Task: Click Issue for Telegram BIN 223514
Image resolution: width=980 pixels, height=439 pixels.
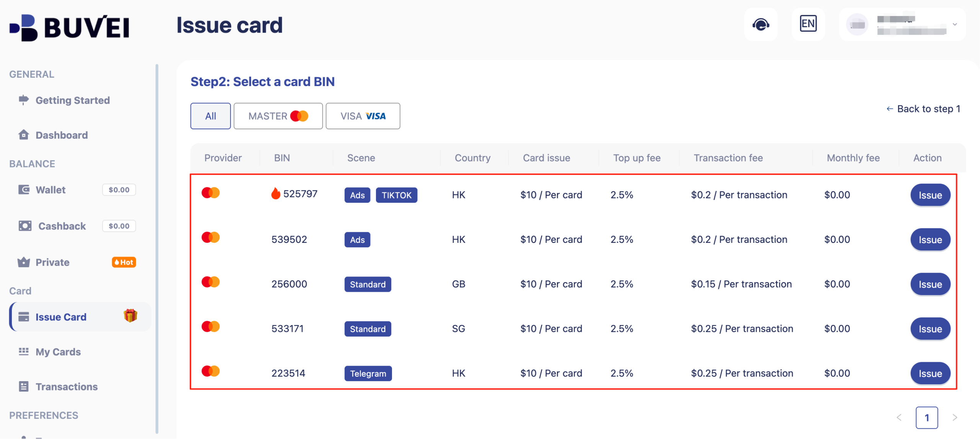Action: coord(930,373)
